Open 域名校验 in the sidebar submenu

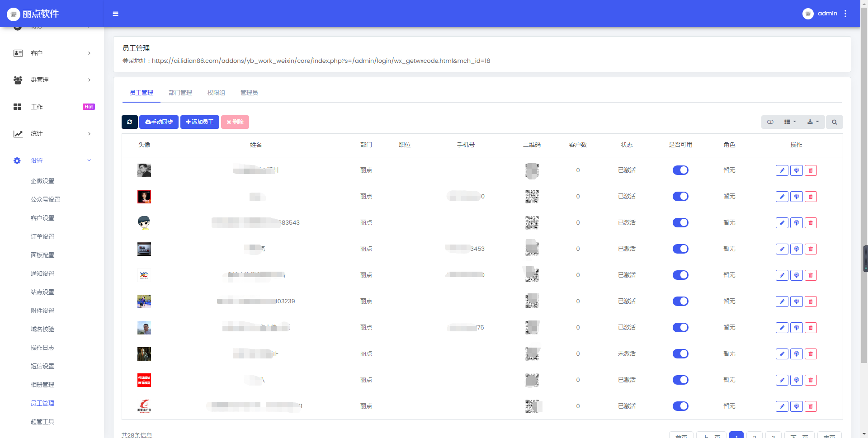(42, 329)
